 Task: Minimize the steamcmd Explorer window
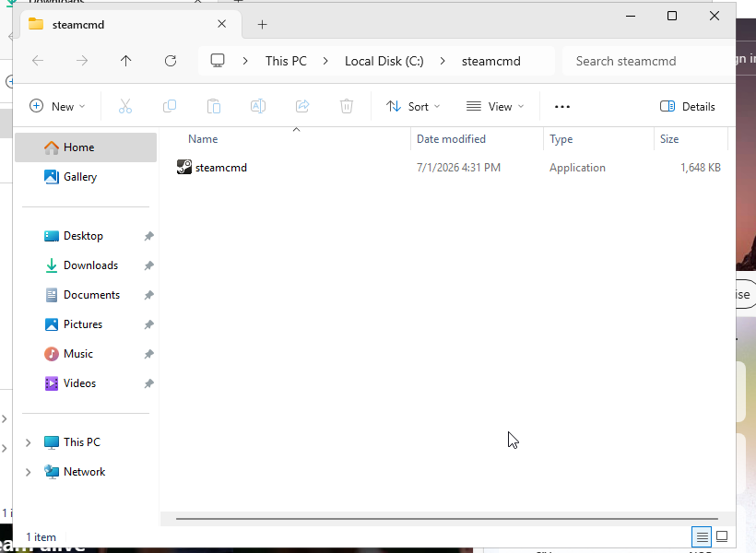click(x=631, y=16)
